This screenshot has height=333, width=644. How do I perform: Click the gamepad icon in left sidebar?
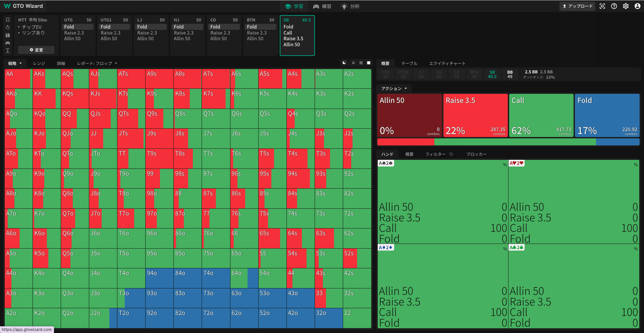tap(8, 43)
